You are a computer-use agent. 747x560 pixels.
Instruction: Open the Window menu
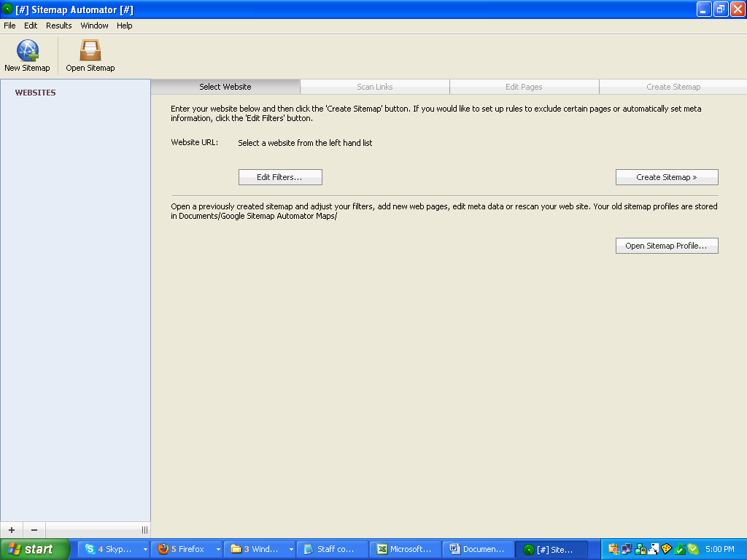tap(94, 26)
